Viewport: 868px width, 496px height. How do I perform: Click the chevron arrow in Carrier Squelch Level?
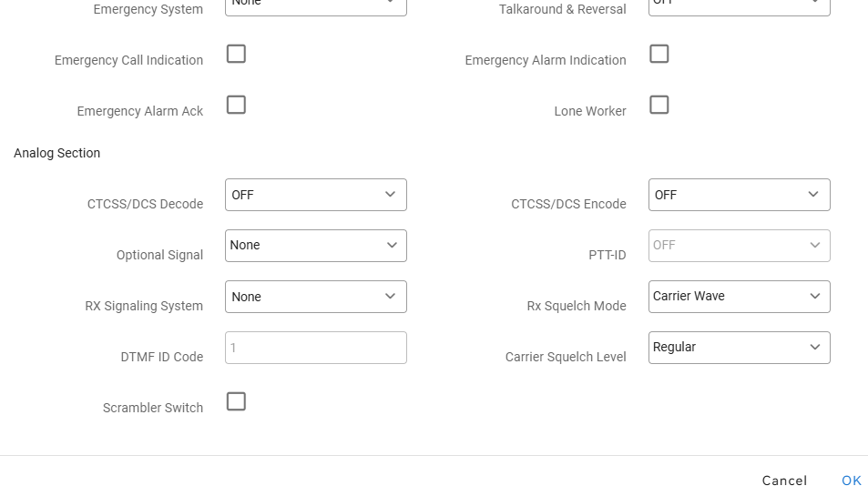[x=814, y=348]
